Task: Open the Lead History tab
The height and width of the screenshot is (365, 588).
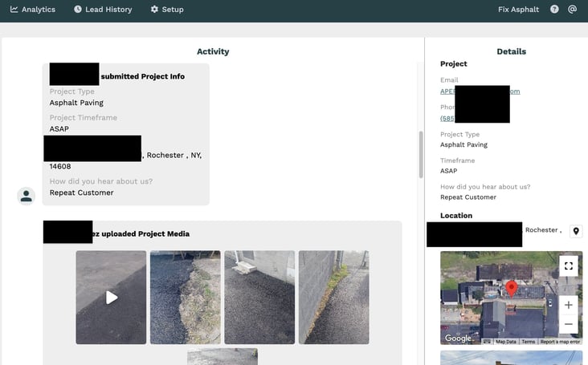Action: pos(102,10)
